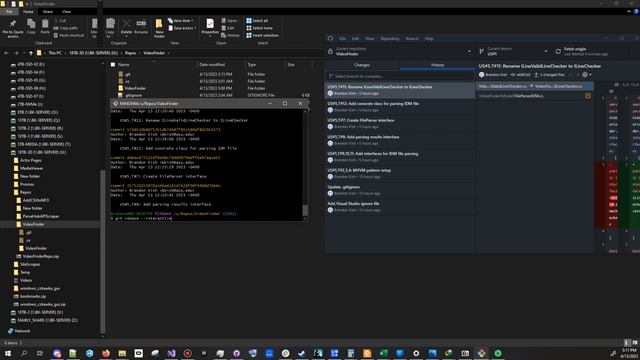The width and height of the screenshot is (640, 360).
Task: Click Paste shortcut in the ribbon
Action: coord(69,35)
